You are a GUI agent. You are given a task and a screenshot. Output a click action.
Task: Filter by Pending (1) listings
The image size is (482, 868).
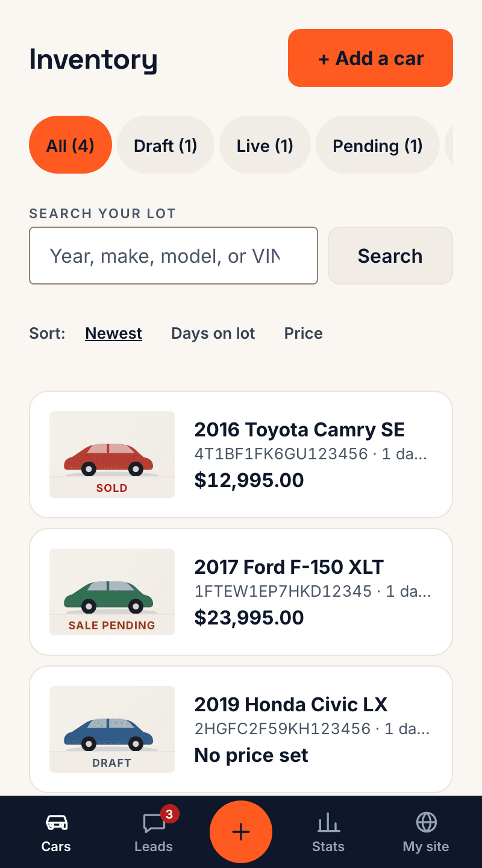click(378, 145)
